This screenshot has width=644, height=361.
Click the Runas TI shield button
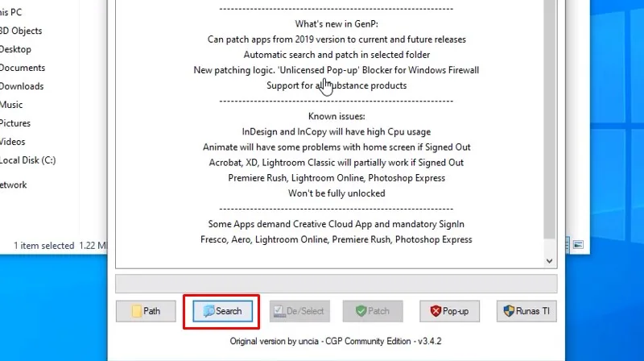click(x=526, y=311)
